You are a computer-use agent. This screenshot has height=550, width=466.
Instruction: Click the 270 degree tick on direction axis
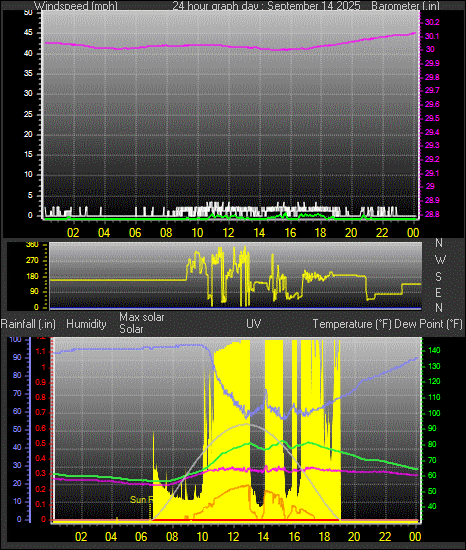pos(32,261)
